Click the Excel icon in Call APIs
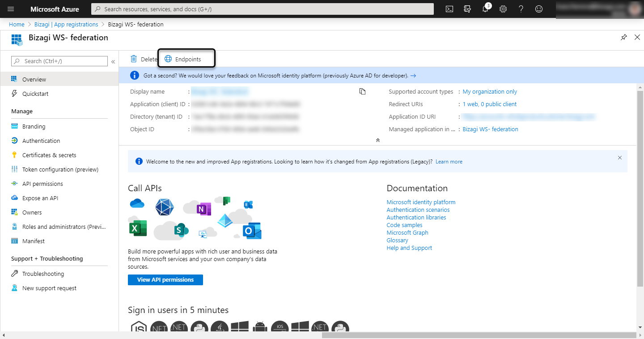Image resolution: width=644 pixels, height=339 pixels. [138, 229]
